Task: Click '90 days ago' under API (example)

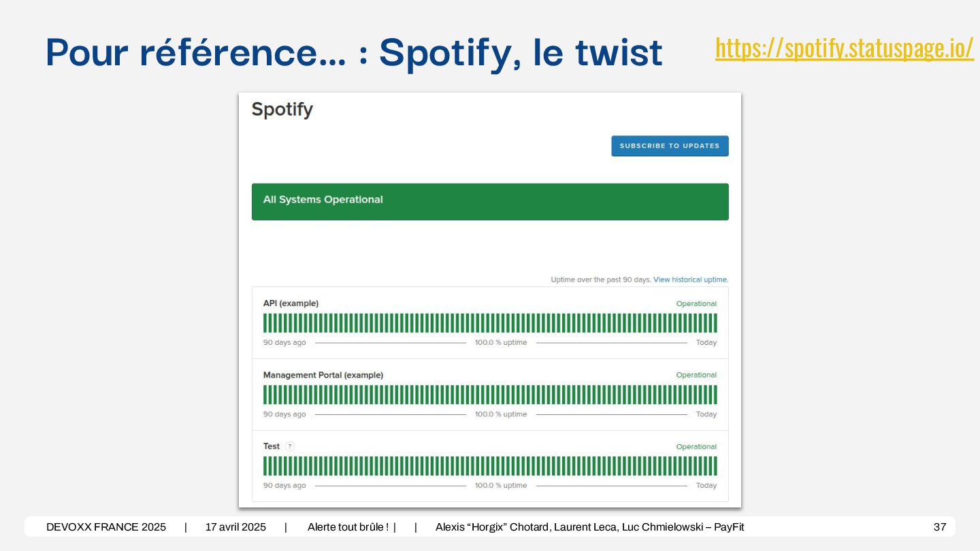Action: click(284, 342)
